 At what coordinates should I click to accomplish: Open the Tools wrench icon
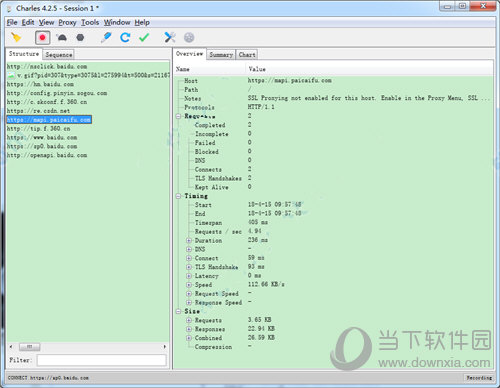click(170, 37)
